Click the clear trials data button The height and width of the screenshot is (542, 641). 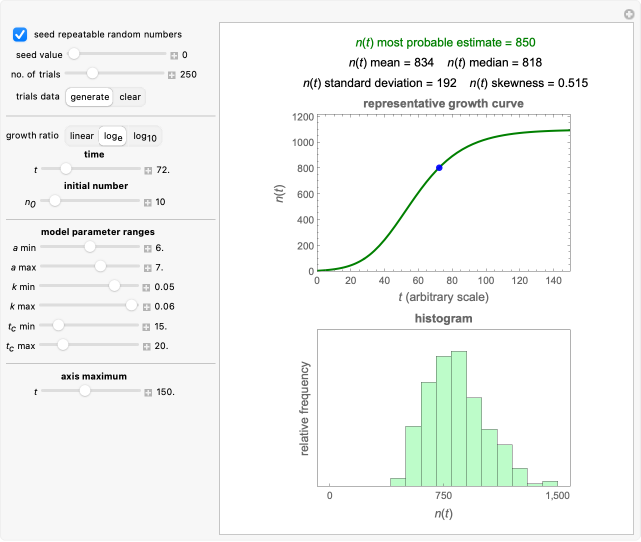pyautogui.click(x=130, y=97)
